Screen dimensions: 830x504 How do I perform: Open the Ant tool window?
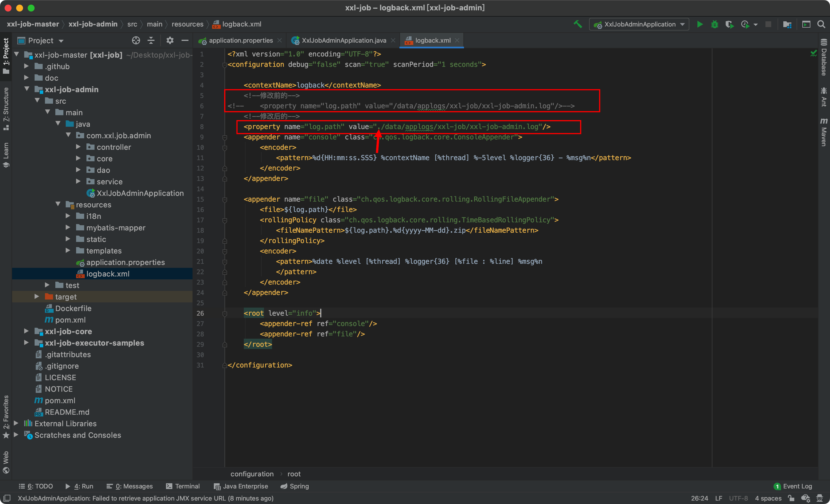(824, 97)
